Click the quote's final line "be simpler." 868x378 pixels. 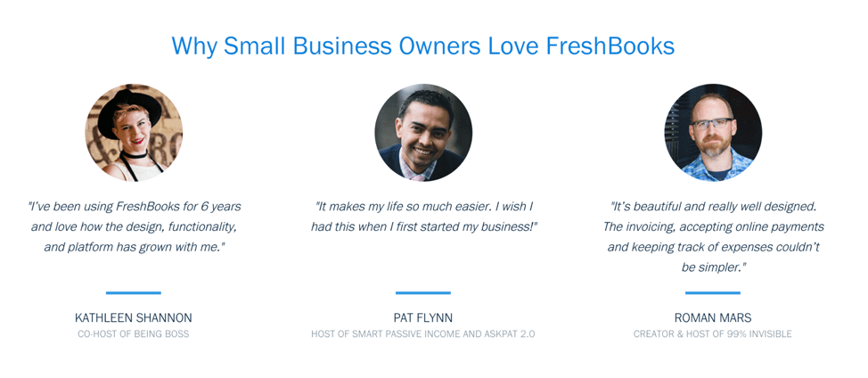(x=714, y=267)
